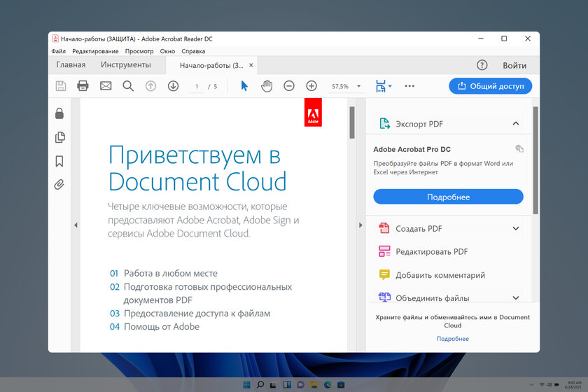Open Help question mark icon

pyautogui.click(x=482, y=65)
